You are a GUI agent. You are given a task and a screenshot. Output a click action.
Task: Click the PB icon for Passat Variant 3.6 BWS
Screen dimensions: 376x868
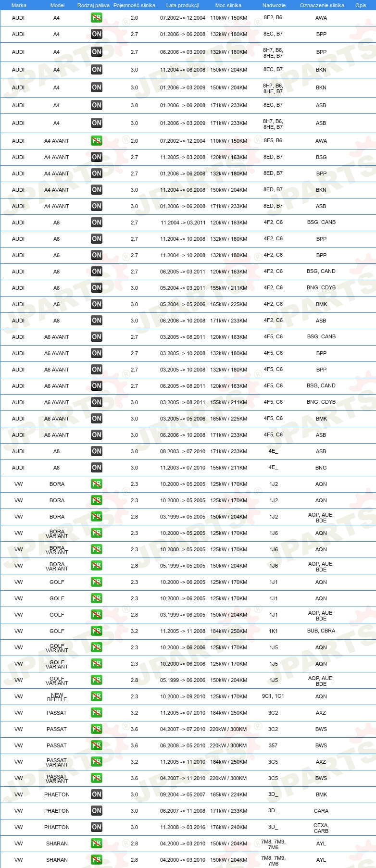coord(96,778)
